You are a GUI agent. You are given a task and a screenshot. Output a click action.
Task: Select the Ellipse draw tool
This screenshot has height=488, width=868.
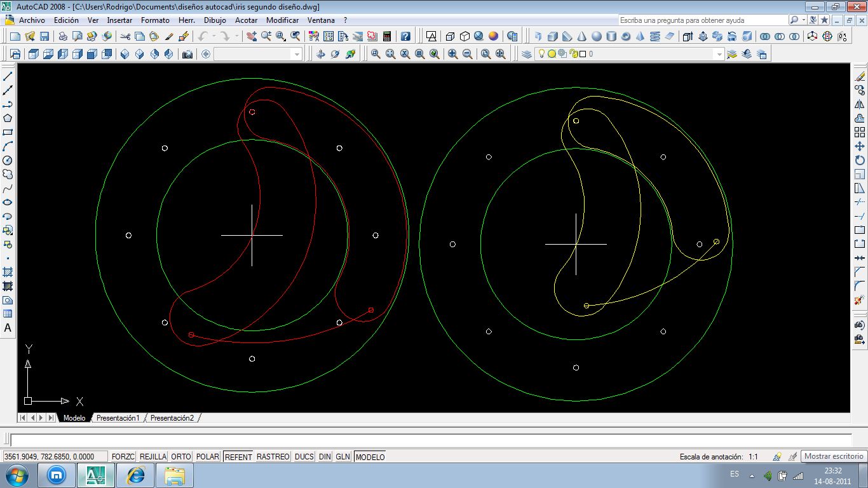pyautogui.click(x=8, y=202)
